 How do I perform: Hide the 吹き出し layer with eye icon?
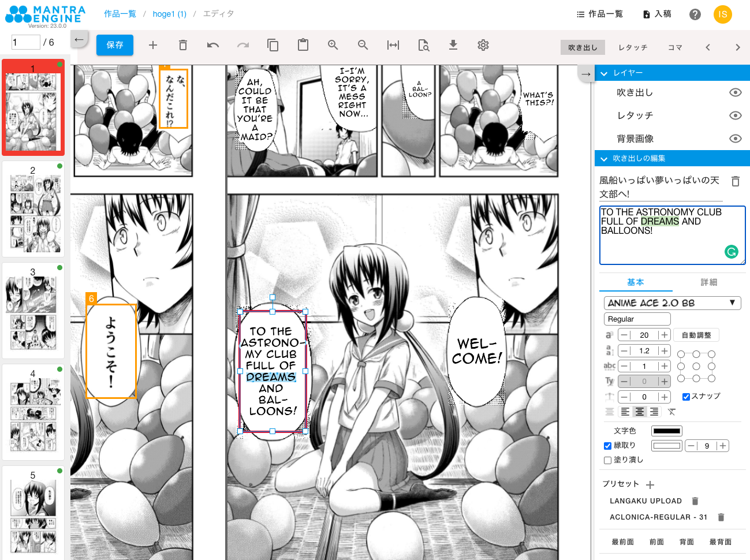pos(735,92)
